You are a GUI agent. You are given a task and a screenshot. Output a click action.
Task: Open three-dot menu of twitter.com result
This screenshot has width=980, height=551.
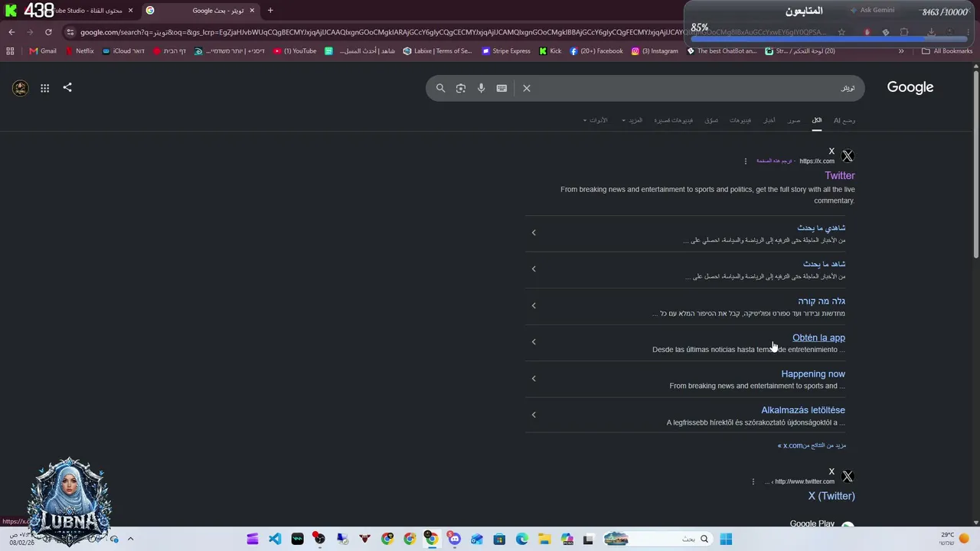(753, 481)
